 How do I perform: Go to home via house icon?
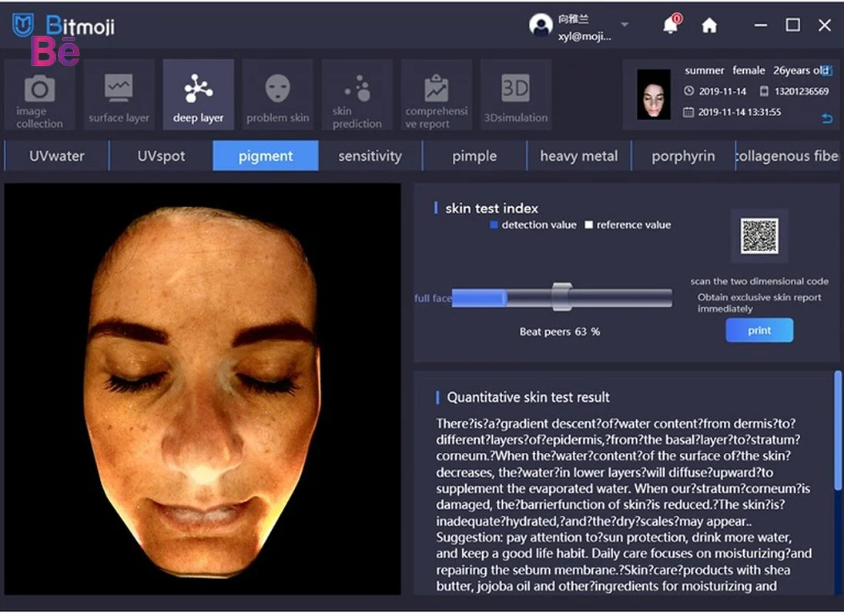click(x=709, y=25)
